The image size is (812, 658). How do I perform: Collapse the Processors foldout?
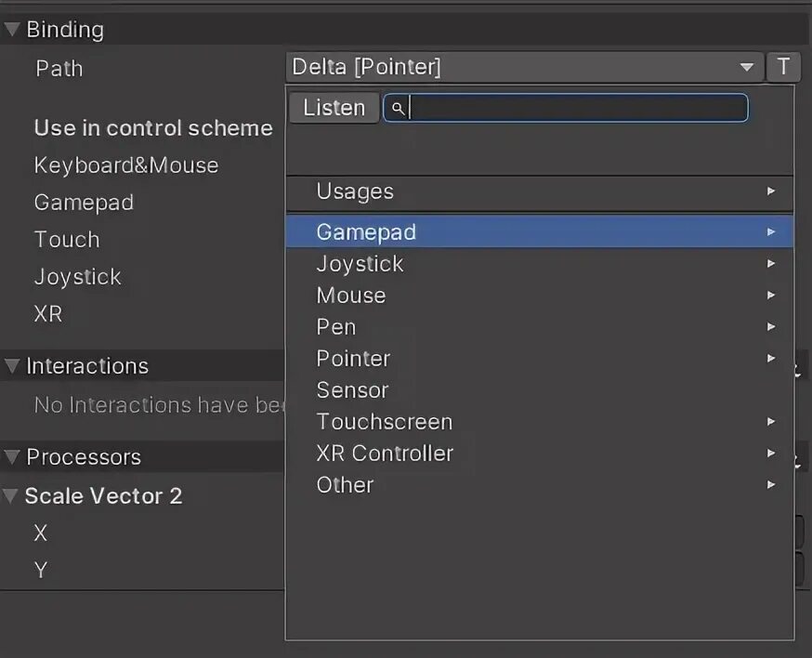click(12, 457)
